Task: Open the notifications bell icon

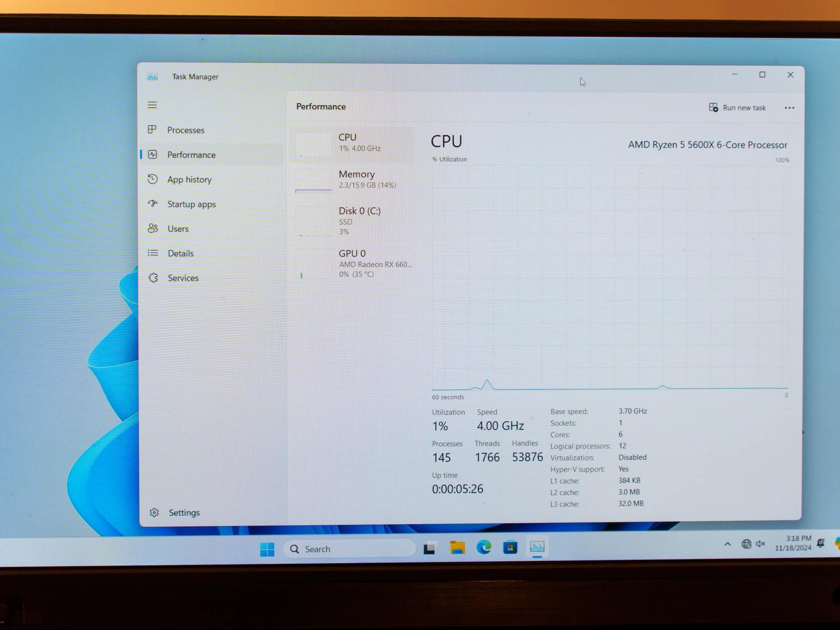Action: coord(821,543)
